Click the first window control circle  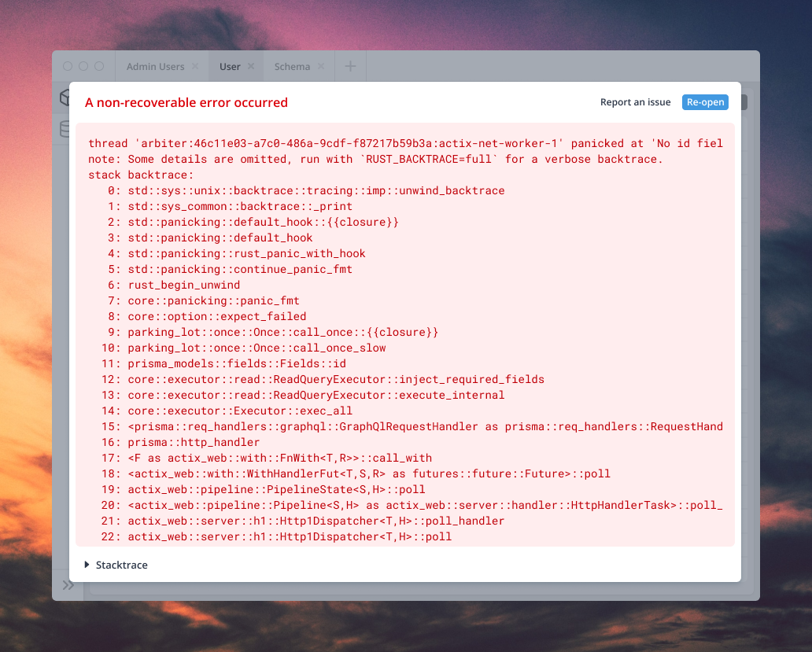pos(67,67)
